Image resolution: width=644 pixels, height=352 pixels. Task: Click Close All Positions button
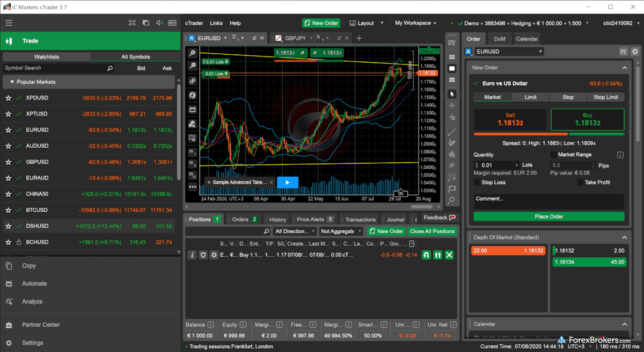click(432, 232)
